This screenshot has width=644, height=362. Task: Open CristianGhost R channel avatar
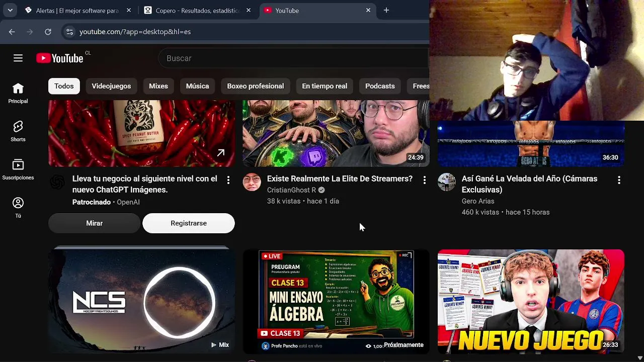click(x=252, y=182)
